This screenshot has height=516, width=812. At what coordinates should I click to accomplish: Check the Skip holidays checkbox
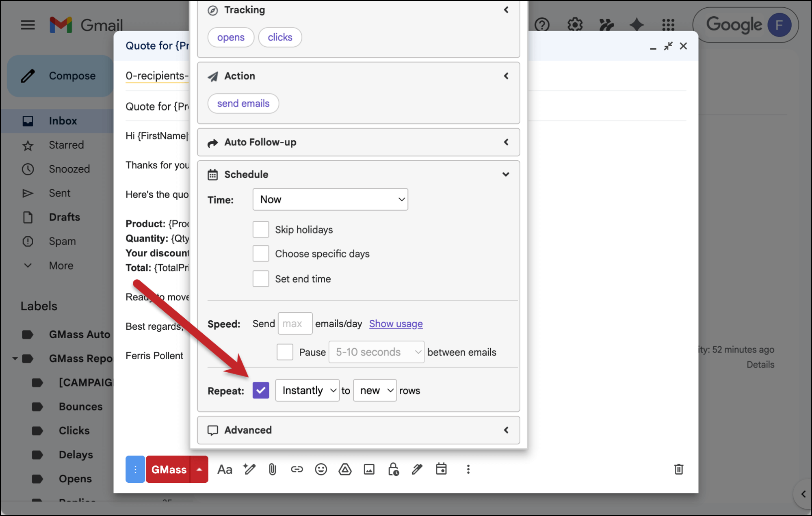coord(261,229)
